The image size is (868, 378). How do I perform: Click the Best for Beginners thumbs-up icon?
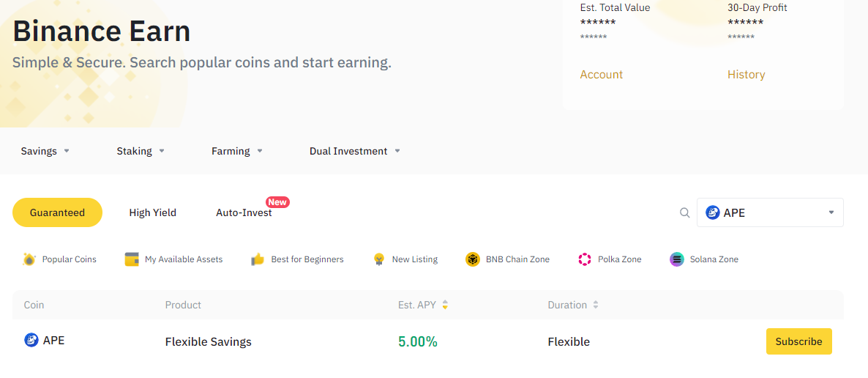click(x=258, y=259)
